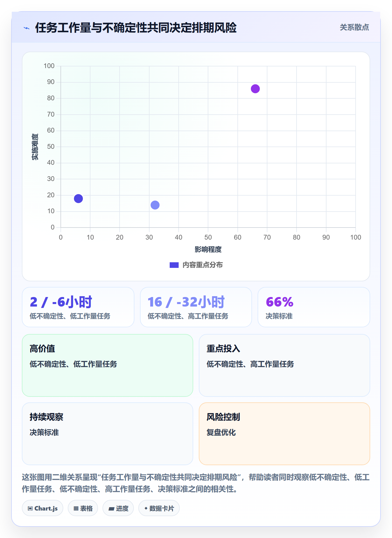Image resolution: width=392 pixels, height=538 pixels.
Task: Click the x-axis tick label 50
Action: coord(208,237)
